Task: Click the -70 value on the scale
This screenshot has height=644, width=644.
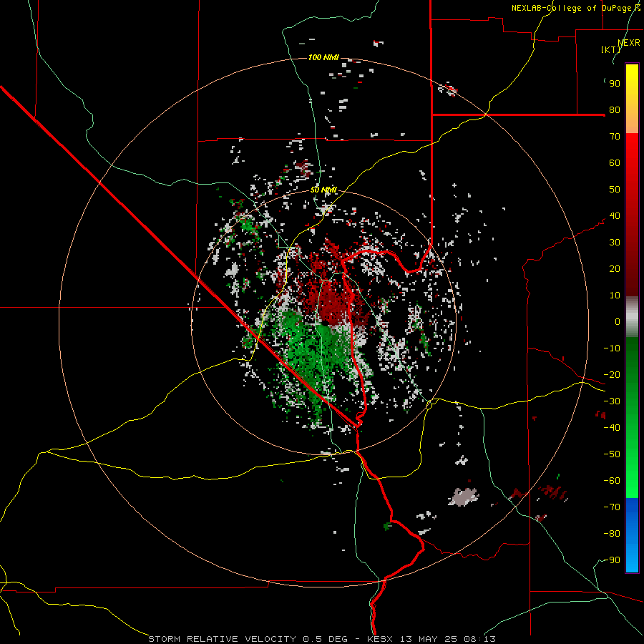Action: 612,507
